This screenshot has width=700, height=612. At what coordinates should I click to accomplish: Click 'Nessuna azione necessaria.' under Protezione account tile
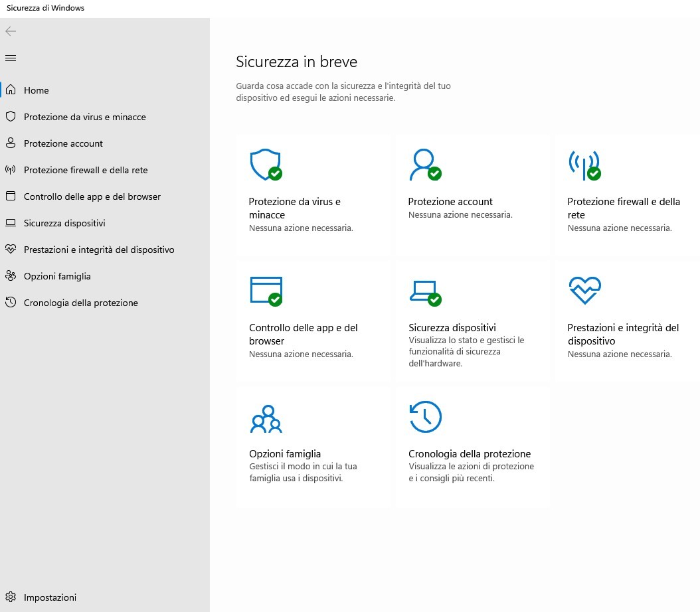pos(460,214)
